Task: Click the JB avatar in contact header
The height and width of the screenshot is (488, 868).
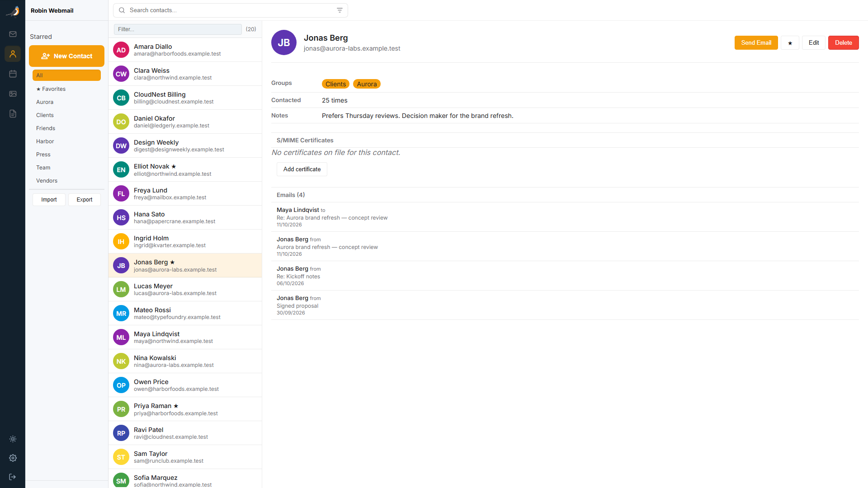Action: click(x=284, y=42)
